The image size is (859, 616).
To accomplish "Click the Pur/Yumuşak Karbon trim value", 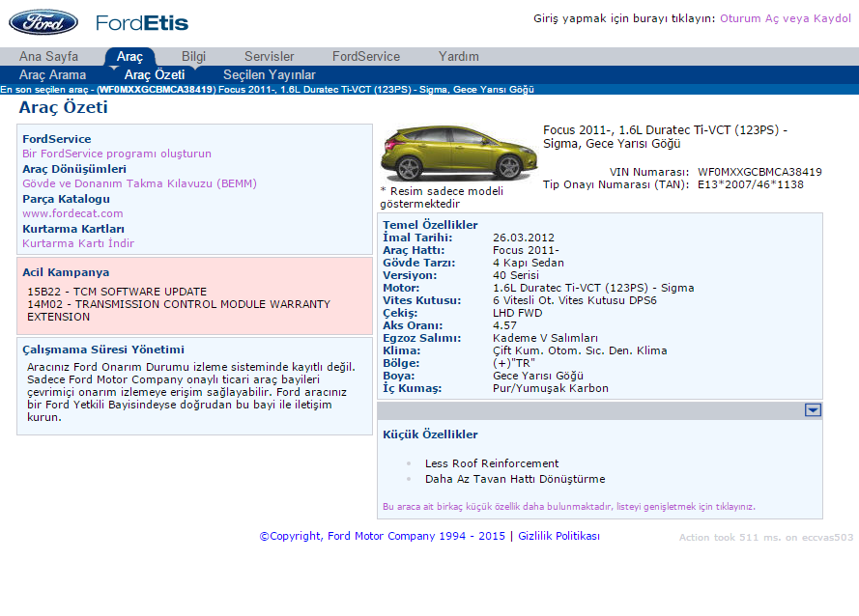I will point(550,389).
